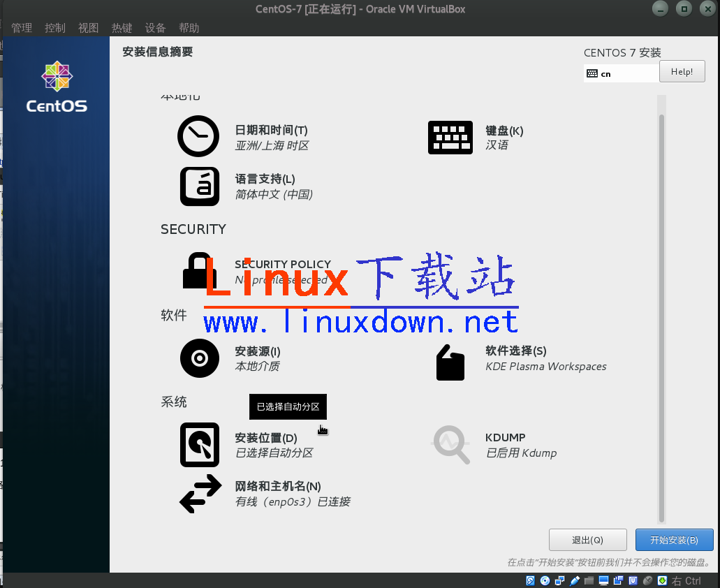The image size is (720, 588).
Task: Open the 设备 menu
Action: [155, 28]
